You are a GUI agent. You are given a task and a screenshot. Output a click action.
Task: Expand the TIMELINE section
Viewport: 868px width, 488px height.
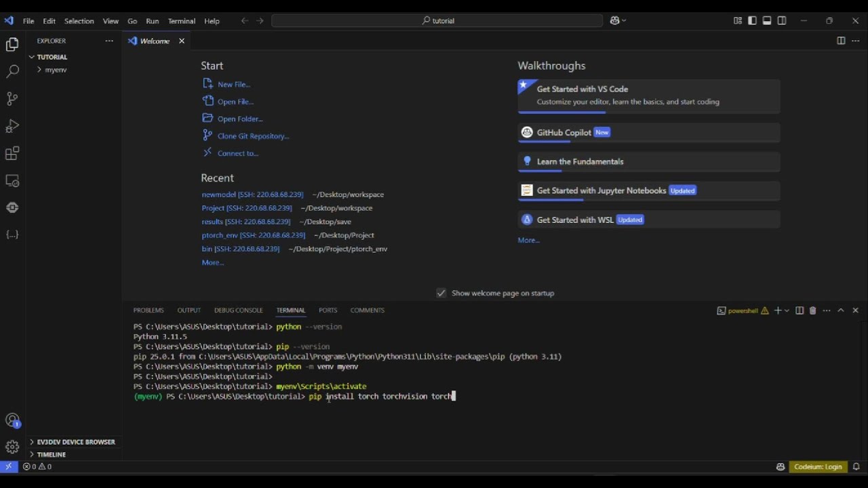pyautogui.click(x=52, y=455)
